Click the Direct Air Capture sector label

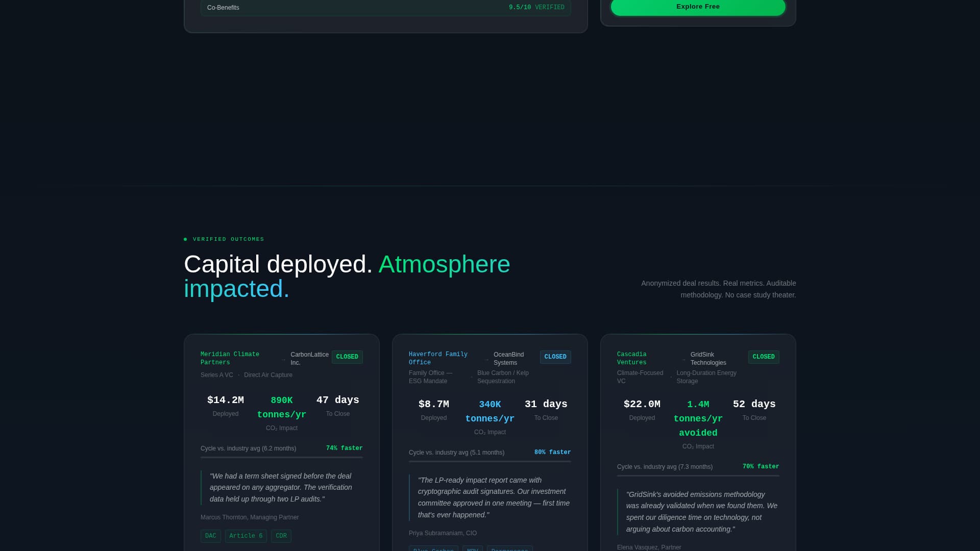coord(268,375)
